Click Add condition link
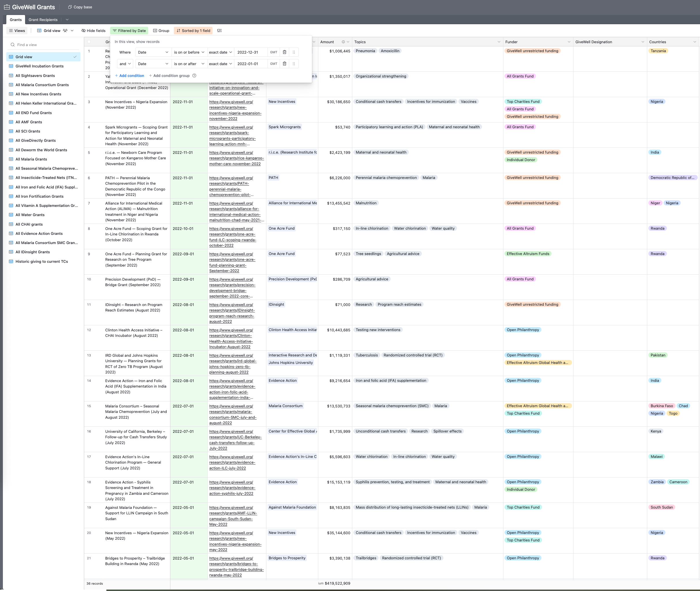The width and height of the screenshot is (700, 591). tap(129, 76)
